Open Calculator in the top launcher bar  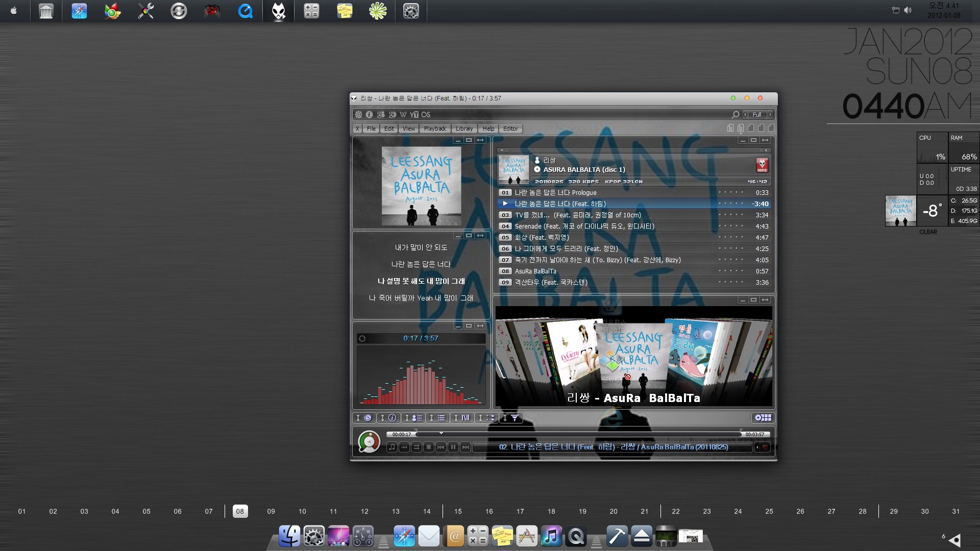click(x=311, y=11)
